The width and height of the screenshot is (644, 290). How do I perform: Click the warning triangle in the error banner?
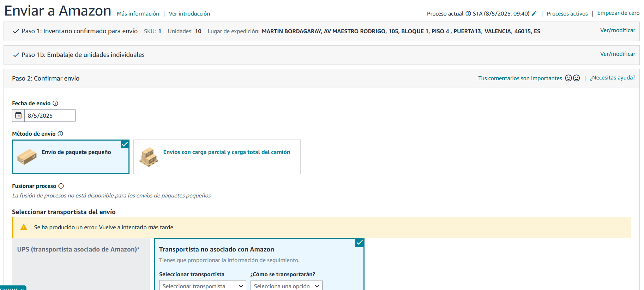pos(24,227)
